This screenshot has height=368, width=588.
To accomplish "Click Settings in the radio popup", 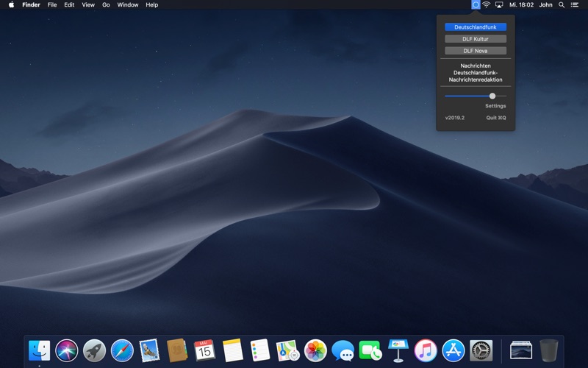I will tap(495, 106).
